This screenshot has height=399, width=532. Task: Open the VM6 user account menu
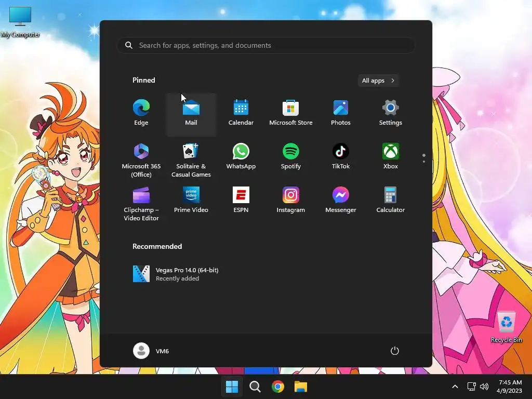click(x=151, y=351)
